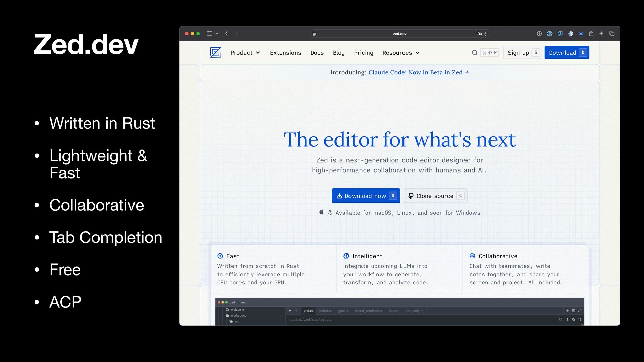Switch to the zed.rs tab
The height and width of the screenshot is (362, 644).
[308, 311]
